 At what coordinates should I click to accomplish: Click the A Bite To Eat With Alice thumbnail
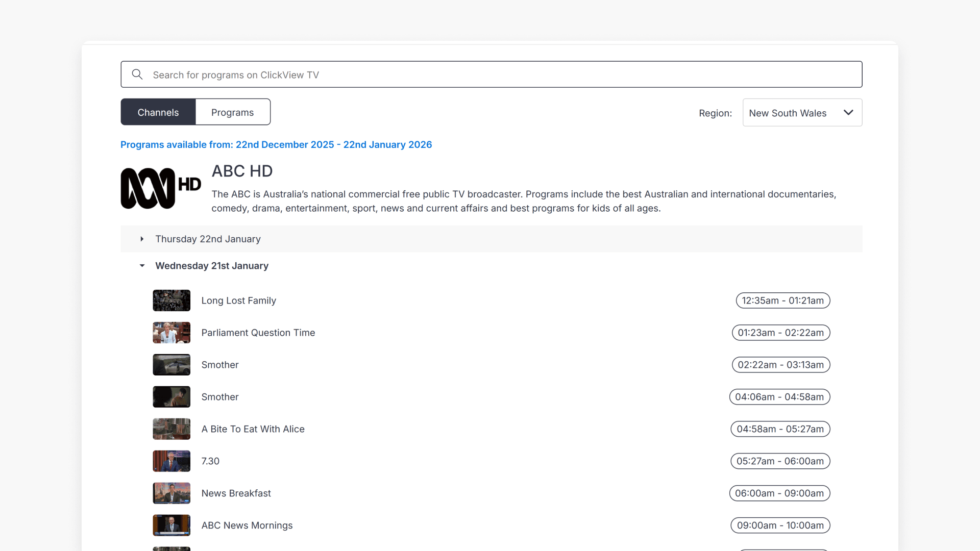[x=171, y=429]
